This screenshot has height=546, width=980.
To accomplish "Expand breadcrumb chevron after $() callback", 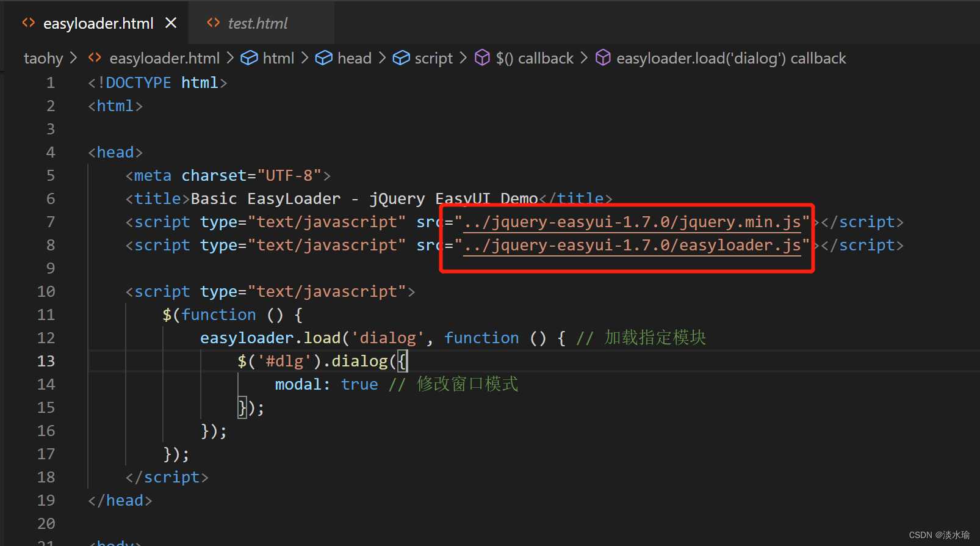I will 584,57.
